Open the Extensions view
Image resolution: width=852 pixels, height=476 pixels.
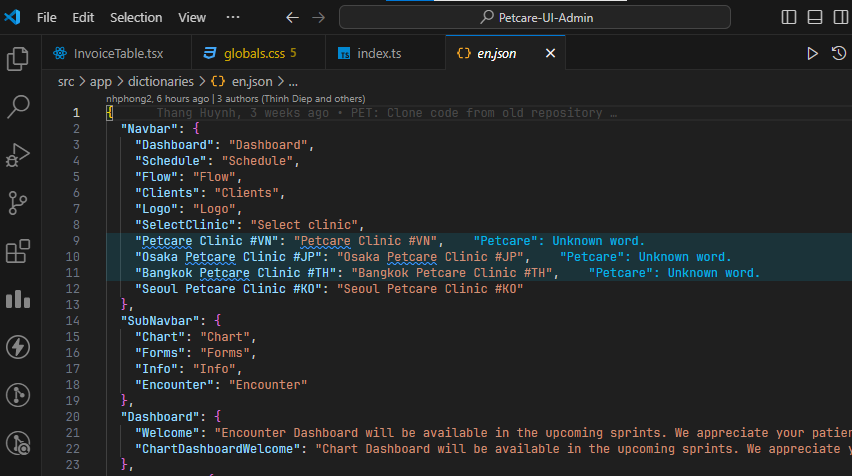click(x=18, y=251)
